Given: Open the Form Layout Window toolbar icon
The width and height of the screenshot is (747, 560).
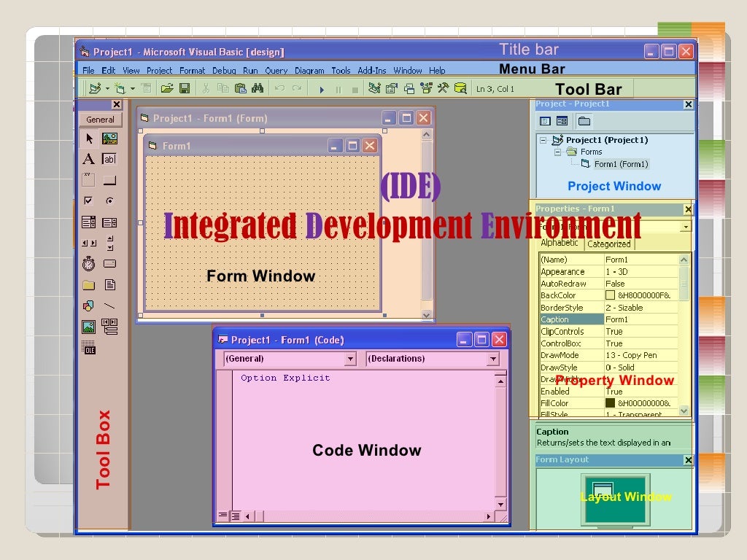Looking at the screenshot, I should pos(409,88).
